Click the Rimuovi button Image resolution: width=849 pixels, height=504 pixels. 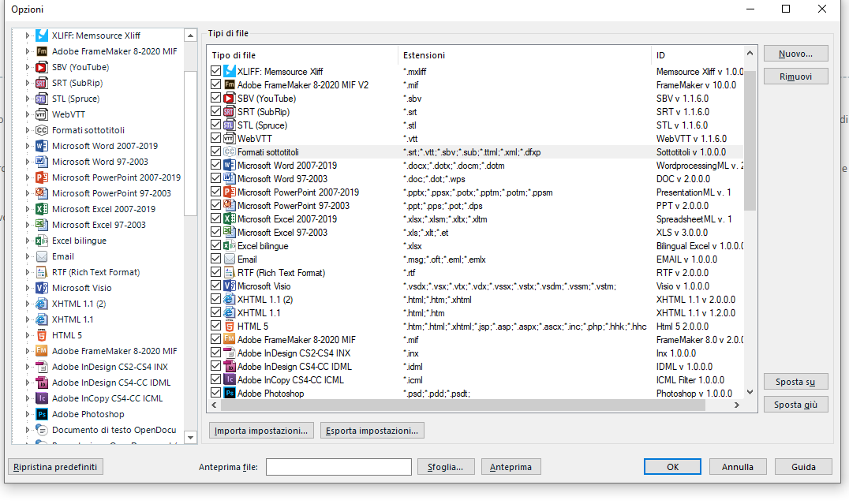(x=795, y=77)
